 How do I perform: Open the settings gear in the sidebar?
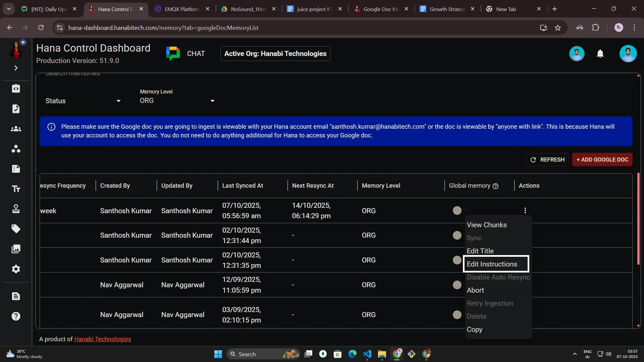(x=16, y=269)
